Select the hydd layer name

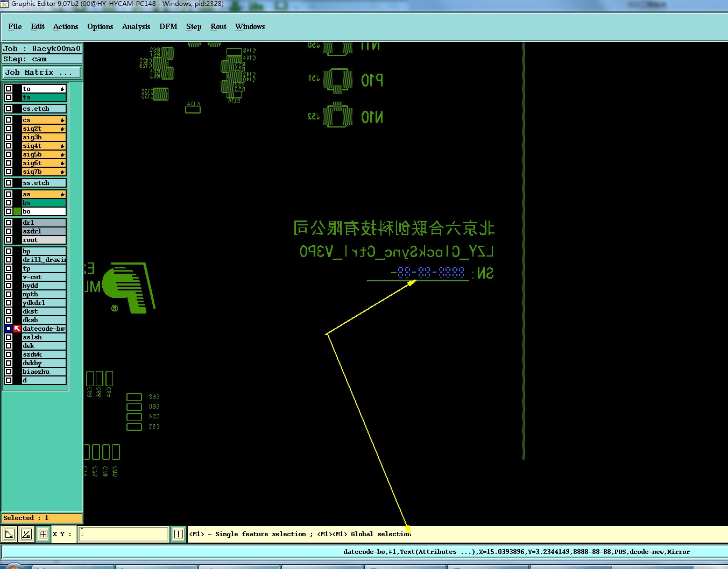click(44, 286)
